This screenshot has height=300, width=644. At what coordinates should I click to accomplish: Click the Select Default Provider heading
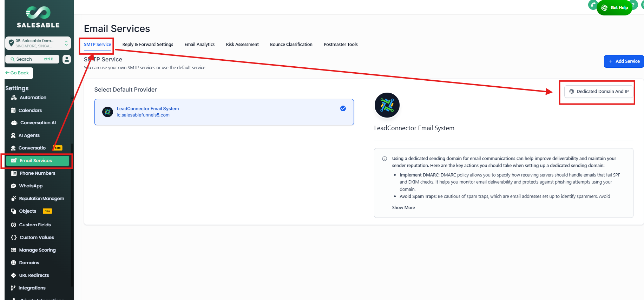(125, 90)
